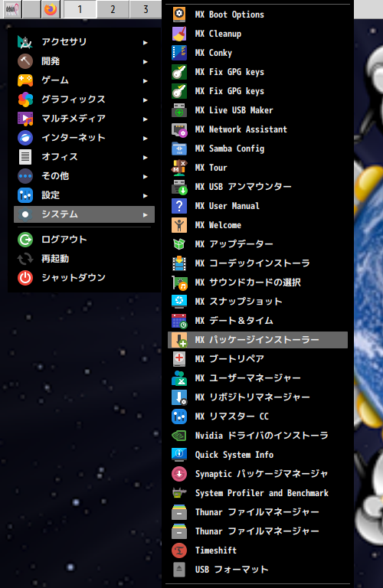Switch to workspace 3
383x588 pixels.
point(146,9)
